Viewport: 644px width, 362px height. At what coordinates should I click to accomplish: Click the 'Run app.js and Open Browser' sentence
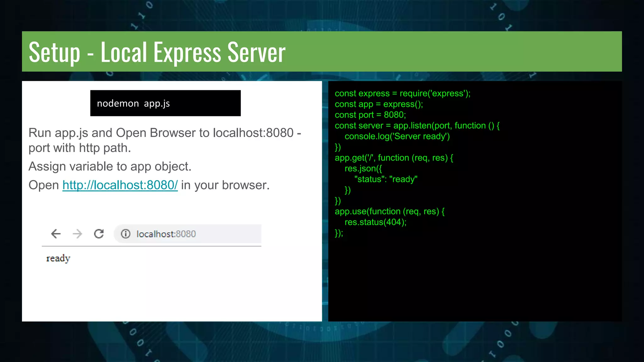pyautogui.click(x=165, y=140)
